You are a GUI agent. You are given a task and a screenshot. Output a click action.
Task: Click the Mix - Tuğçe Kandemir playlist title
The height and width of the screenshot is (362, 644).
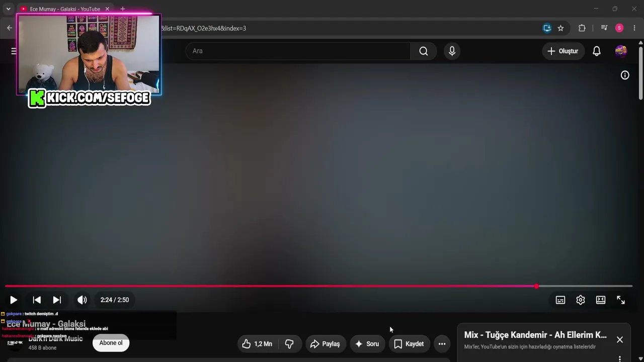(535, 335)
